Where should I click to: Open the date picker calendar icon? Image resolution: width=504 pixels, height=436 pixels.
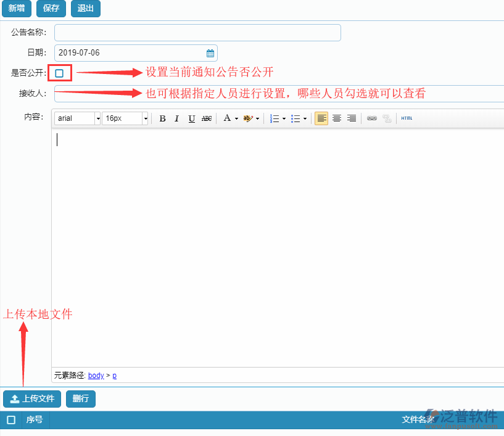click(210, 53)
